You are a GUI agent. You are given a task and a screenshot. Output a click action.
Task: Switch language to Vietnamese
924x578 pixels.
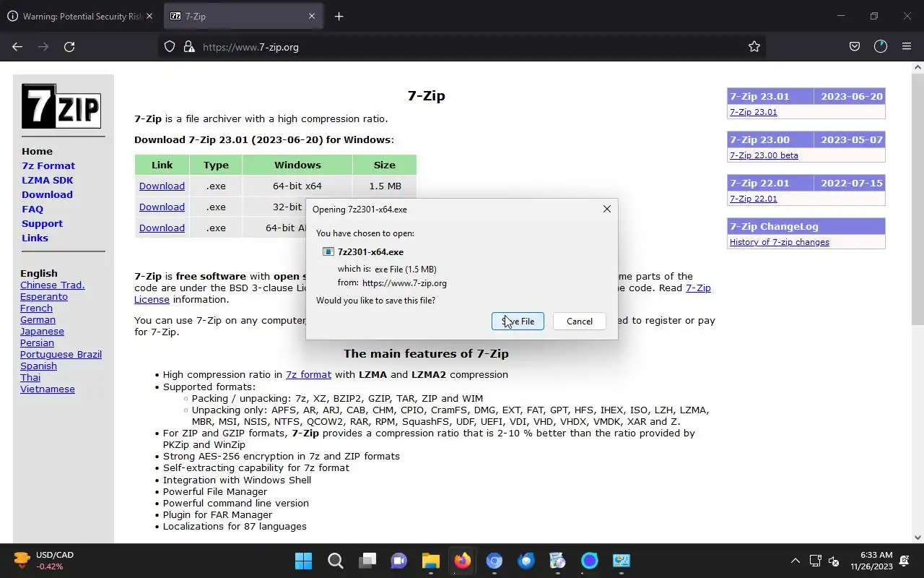pos(48,389)
